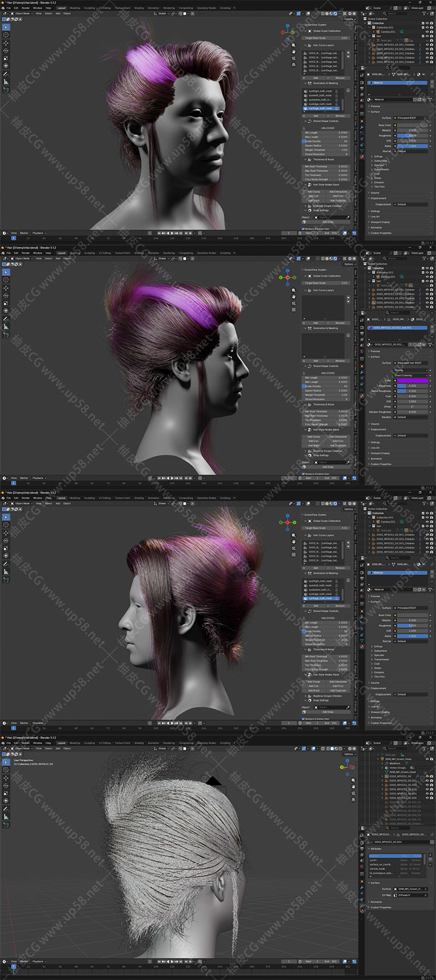Expand Modifiers row in white-hair outliner
The width and height of the screenshot is (436, 980).
click(382, 763)
